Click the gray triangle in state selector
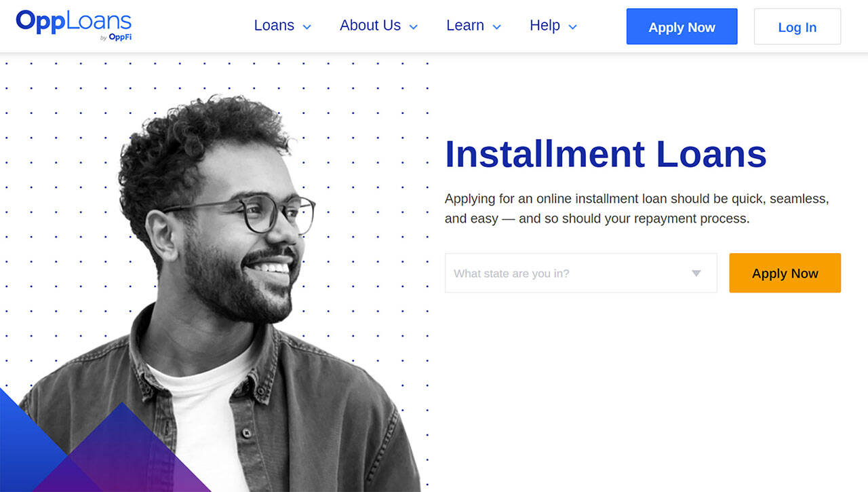The width and height of the screenshot is (868, 492). point(696,273)
